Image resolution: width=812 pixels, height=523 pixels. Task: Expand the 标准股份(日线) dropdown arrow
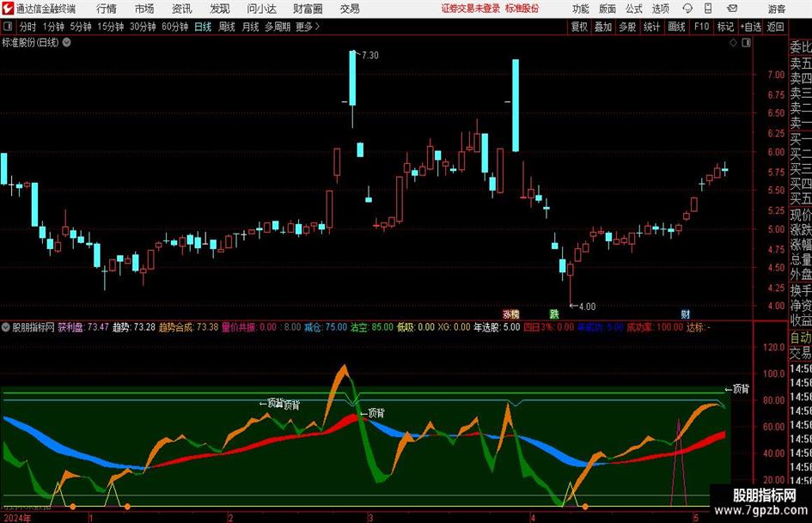67,42
